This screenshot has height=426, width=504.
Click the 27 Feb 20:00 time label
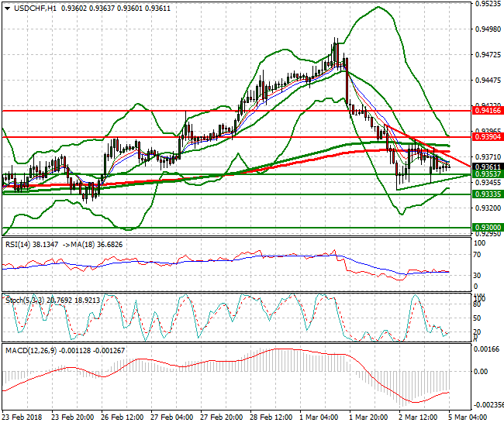(x=221, y=417)
